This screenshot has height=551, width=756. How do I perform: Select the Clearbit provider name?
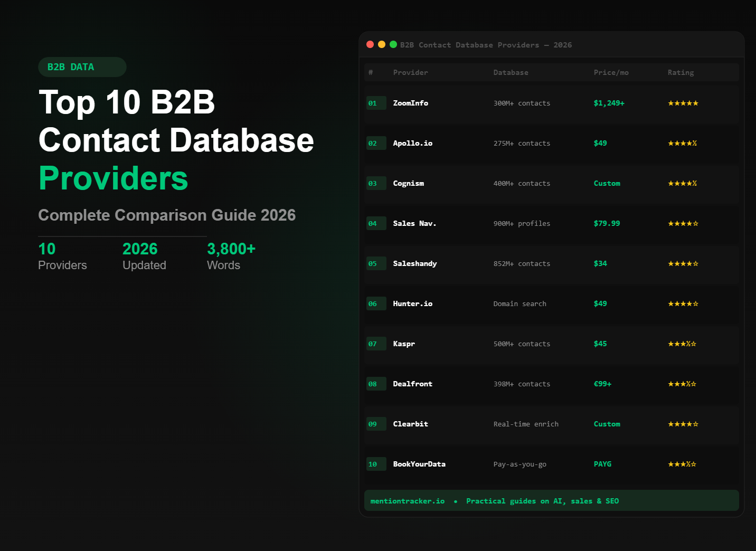click(x=411, y=424)
